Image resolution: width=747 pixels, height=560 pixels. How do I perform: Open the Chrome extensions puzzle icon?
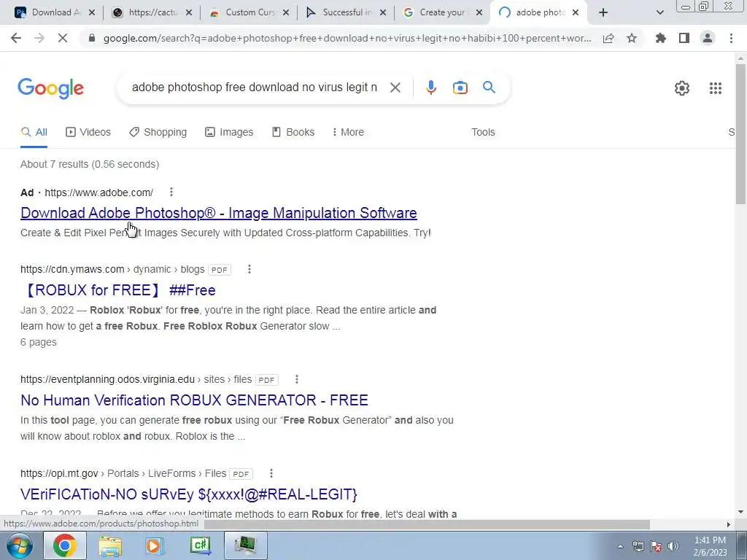[x=661, y=38]
